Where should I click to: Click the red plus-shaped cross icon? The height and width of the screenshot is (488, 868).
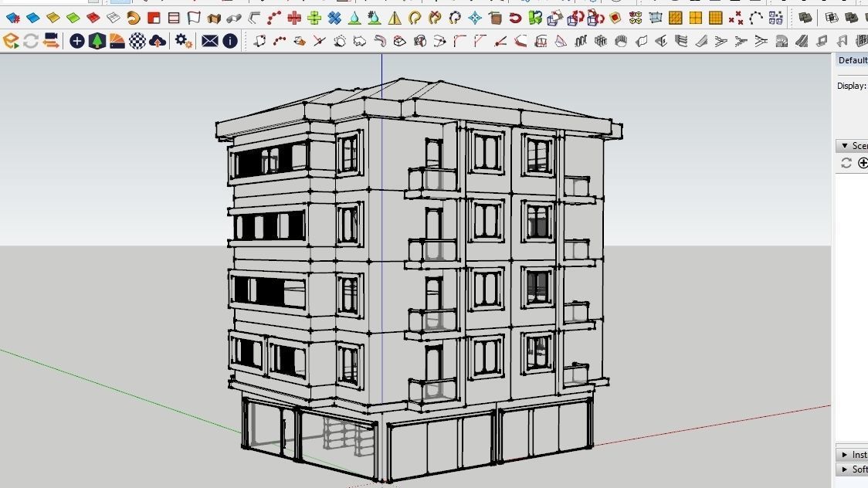294,19
